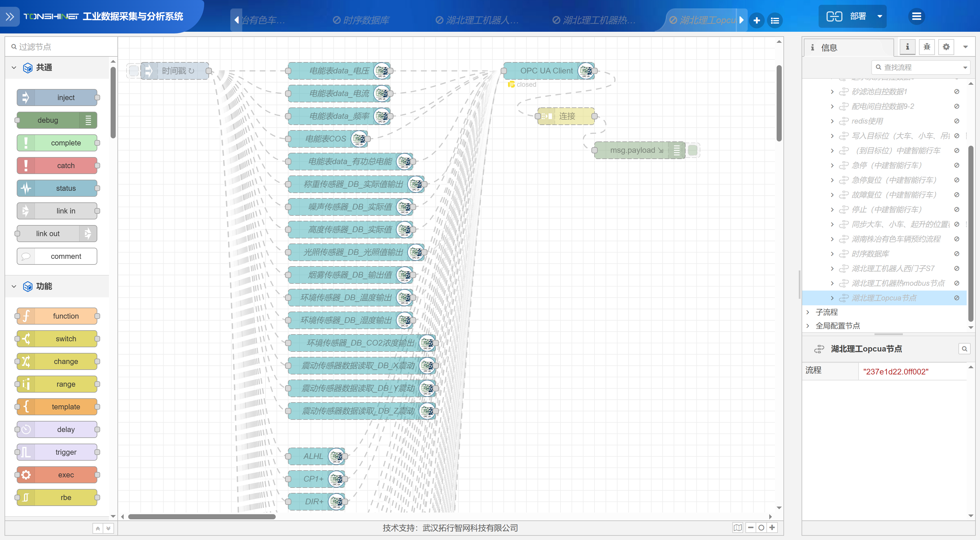This screenshot has height=540, width=980.
Task: Click the add new flow plus icon
Action: click(756, 20)
